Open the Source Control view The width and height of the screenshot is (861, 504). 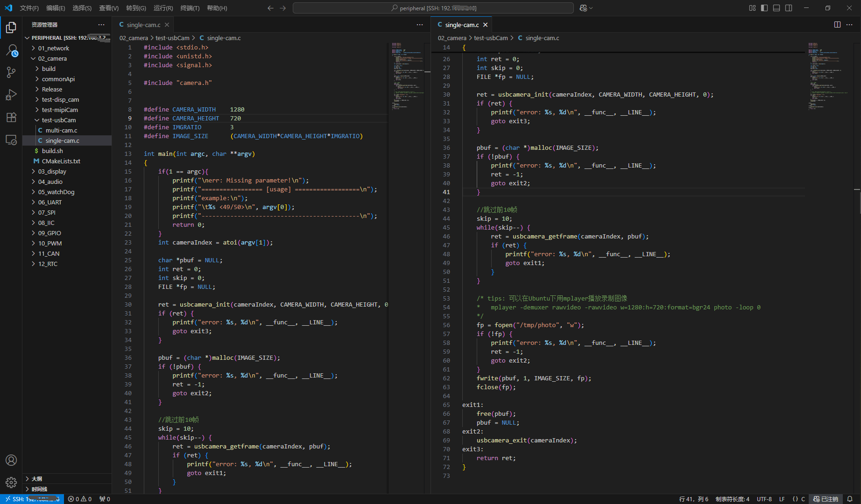(11, 72)
